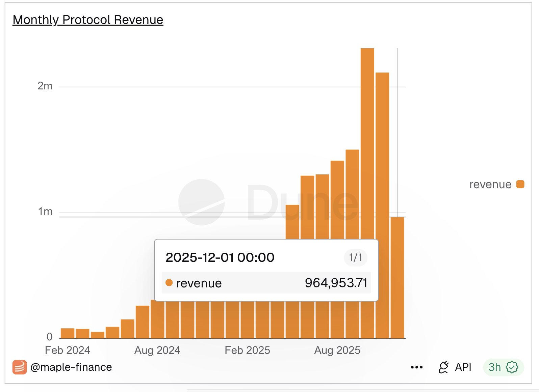Open the Monthly Protocol Revenue title link
This screenshot has height=392, width=539.
(88, 20)
